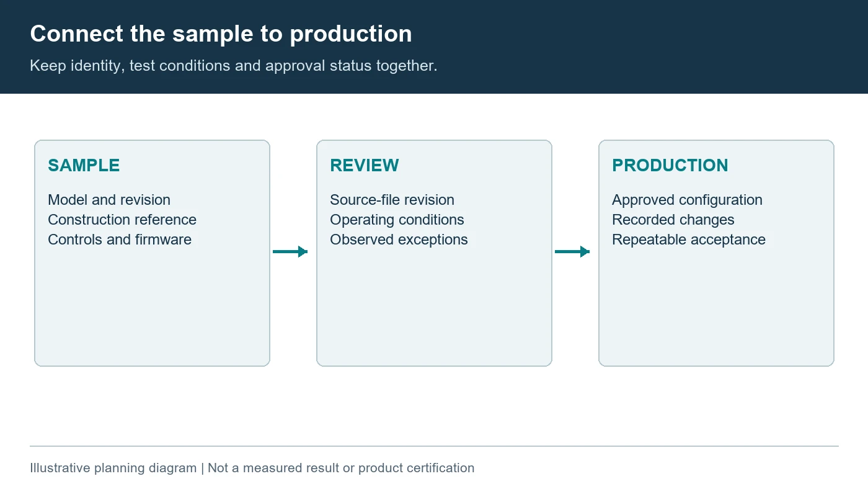Viewport: 868px width, 489px height.
Task: Select the title 'Connect the sample to production'
Action: [221, 34]
